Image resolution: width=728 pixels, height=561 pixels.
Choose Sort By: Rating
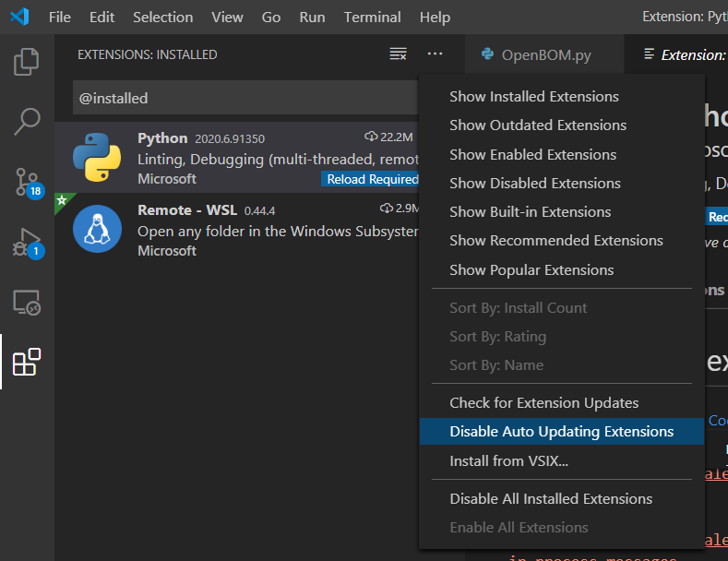562,337
